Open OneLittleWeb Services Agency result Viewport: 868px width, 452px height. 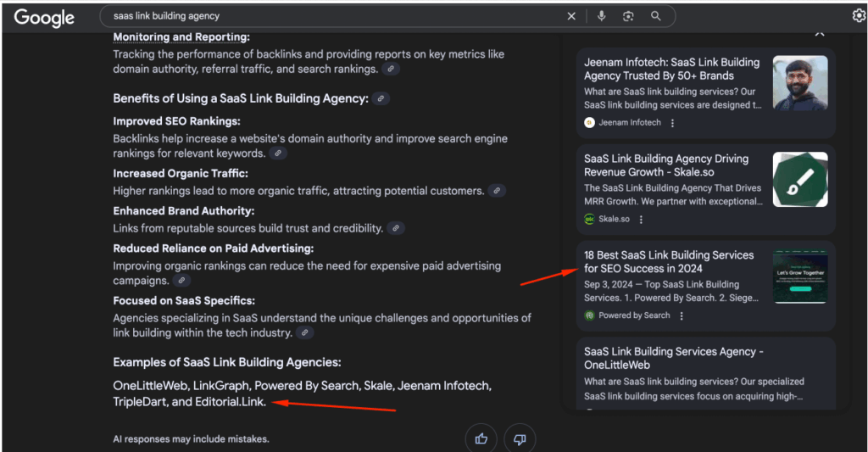[x=674, y=359]
